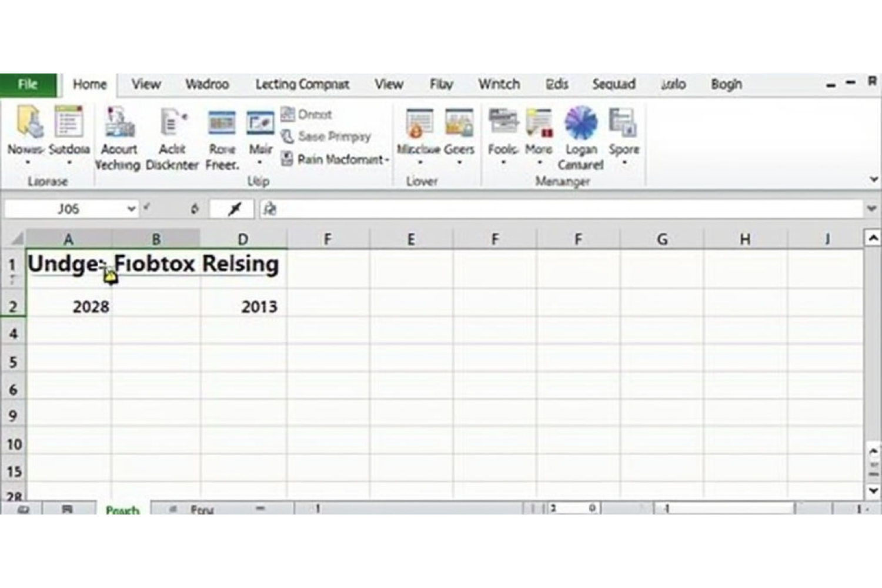Collapse the ribbon with the chevron
Image resolution: width=882 pixels, height=588 pixels.
[x=874, y=180]
